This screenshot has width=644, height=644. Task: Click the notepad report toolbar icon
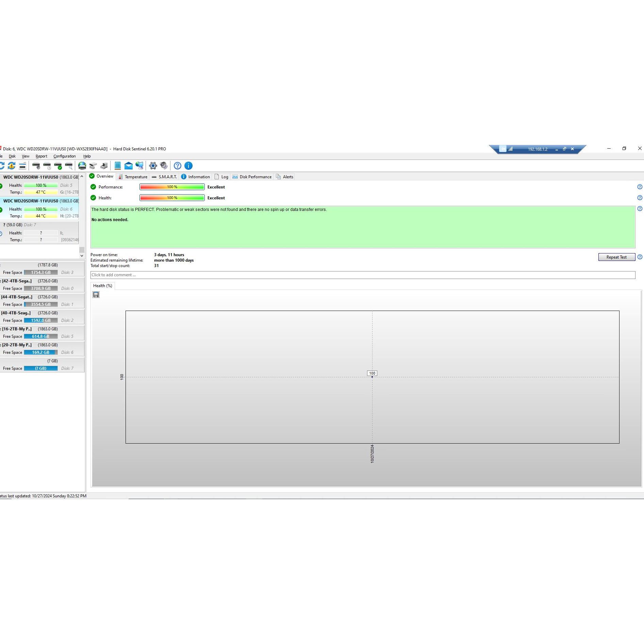tap(117, 166)
